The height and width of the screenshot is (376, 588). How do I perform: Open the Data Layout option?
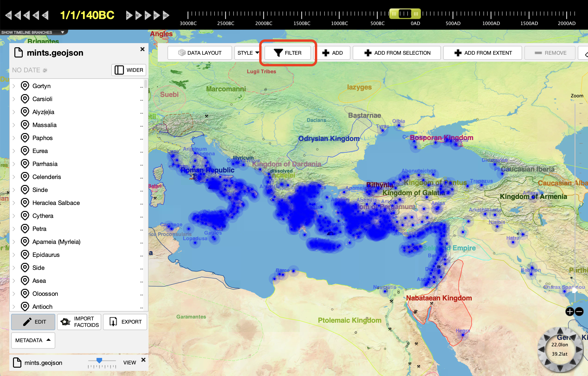click(x=200, y=53)
